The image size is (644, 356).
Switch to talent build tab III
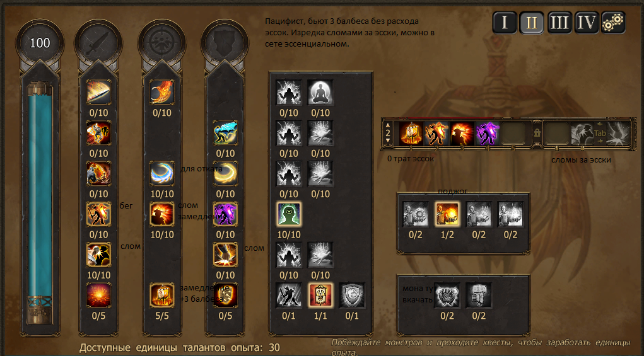pos(559,22)
